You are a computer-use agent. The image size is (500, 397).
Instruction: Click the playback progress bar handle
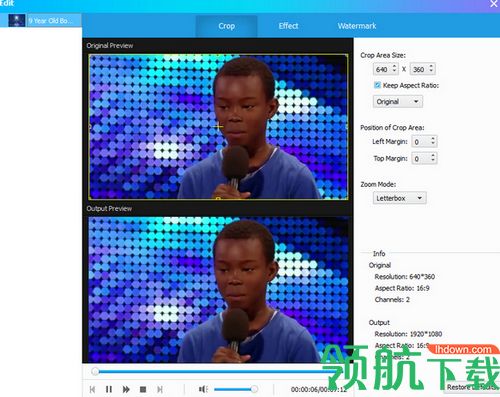95,371
